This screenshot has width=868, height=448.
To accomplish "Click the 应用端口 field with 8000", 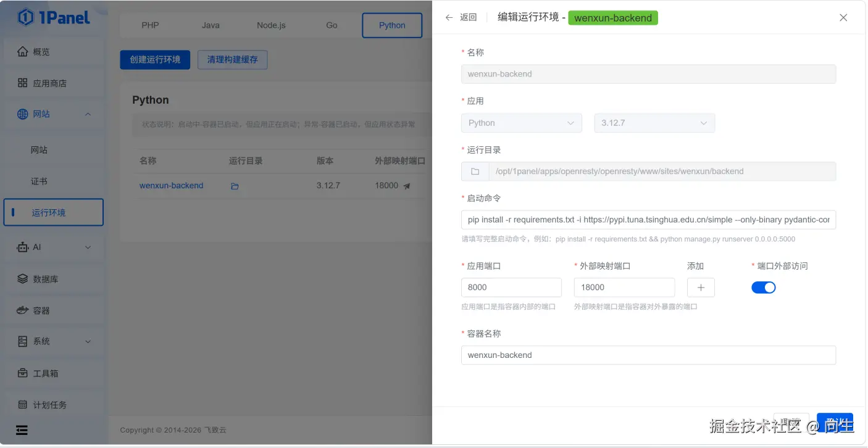I will (x=511, y=288).
